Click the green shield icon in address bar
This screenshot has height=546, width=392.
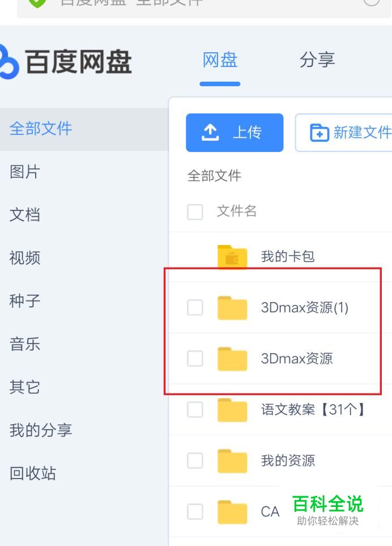click(37, 3)
